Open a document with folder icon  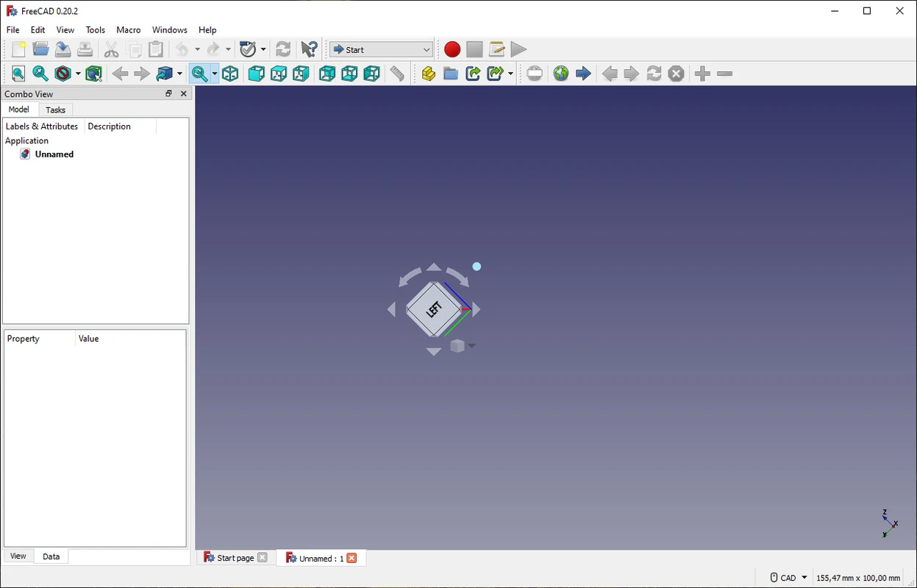click(41, 49)
